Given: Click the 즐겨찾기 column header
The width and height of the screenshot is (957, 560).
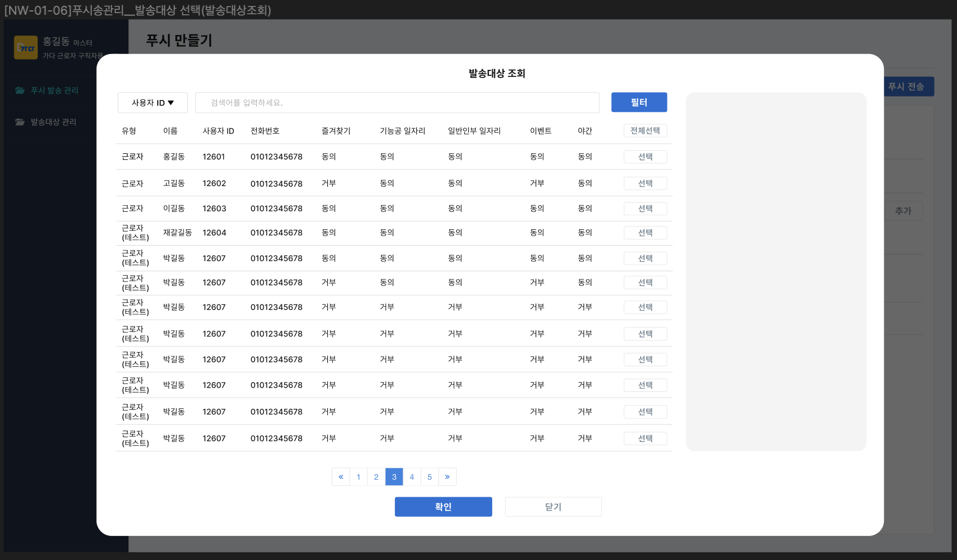Looking at the screenshot, I should tap(336, 131).
